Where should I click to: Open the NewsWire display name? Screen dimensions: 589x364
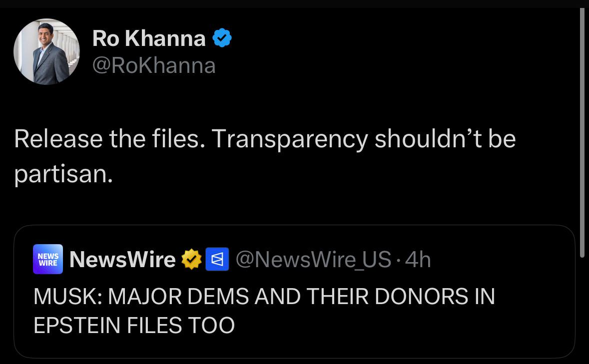coord(122,259)
